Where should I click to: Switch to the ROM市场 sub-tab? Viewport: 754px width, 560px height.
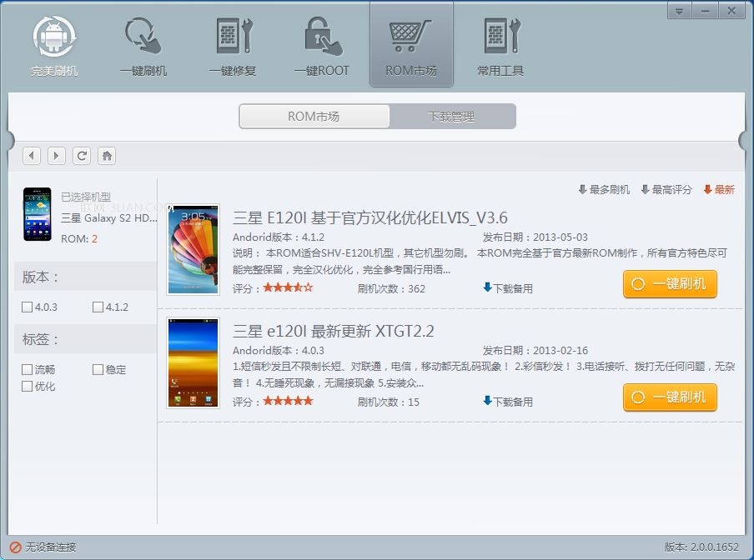pyautogui.click(x=314, y=116)
